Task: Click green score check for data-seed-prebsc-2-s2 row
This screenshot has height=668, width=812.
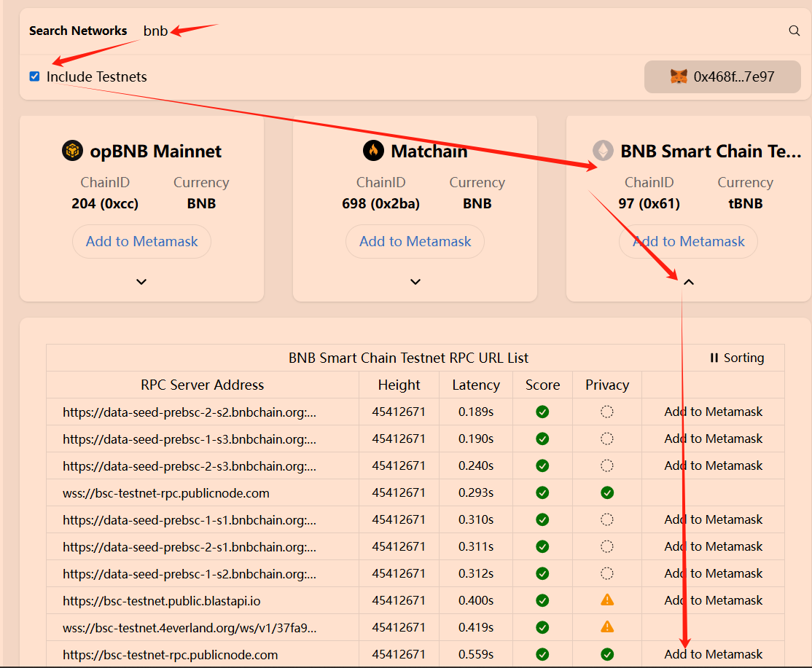Action: tap(542, 412)
